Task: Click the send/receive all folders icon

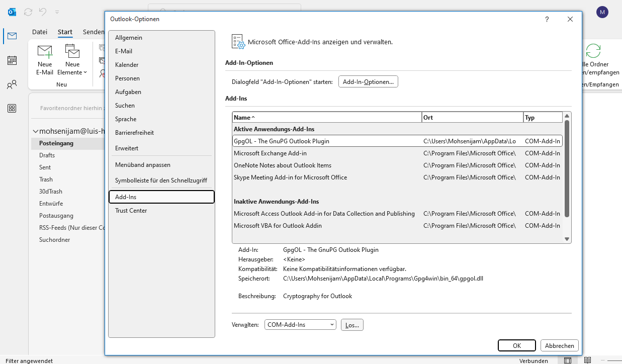Action: tap(593, 51)
